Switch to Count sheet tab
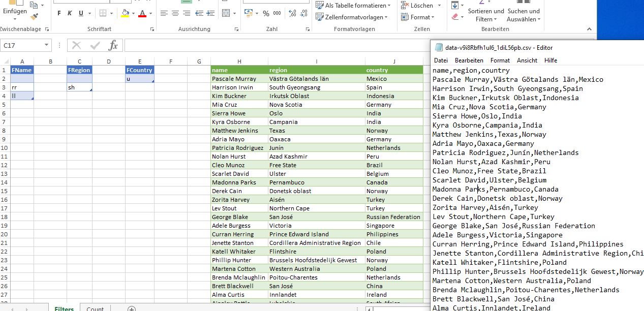The height and width of the screenshot is (311, 644). tap(95, 308)
